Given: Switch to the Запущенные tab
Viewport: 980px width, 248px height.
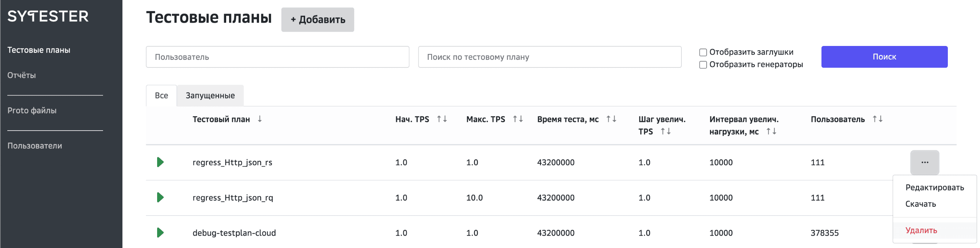Looking at the screenshot, I should (x=210, y=95).
